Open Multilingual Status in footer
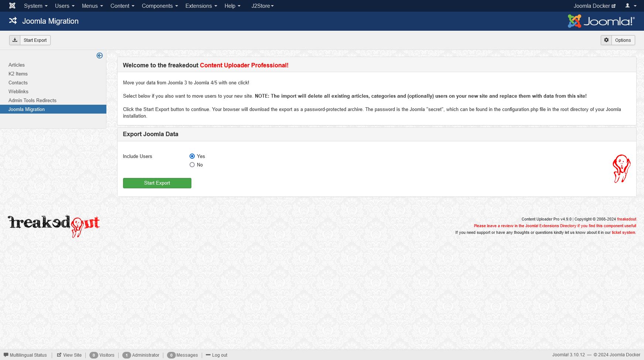Viewport: 644px width, 360px height. click(x=25, y=355)
